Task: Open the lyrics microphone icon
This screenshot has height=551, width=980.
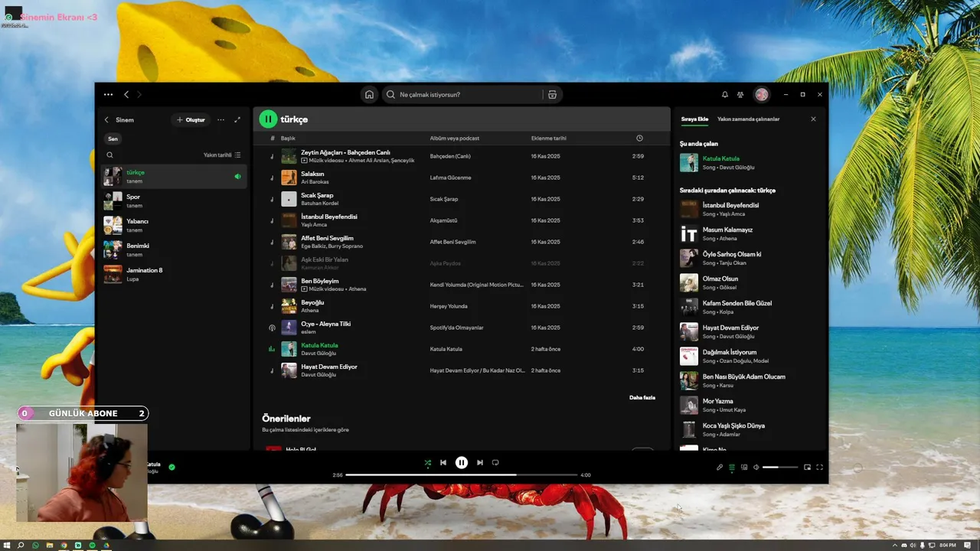Action: [720, 468]
